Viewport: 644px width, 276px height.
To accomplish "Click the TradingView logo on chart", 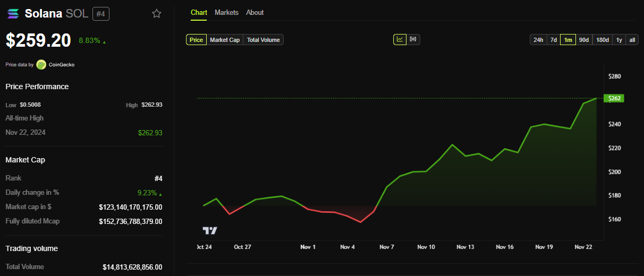I will (210, 230).
